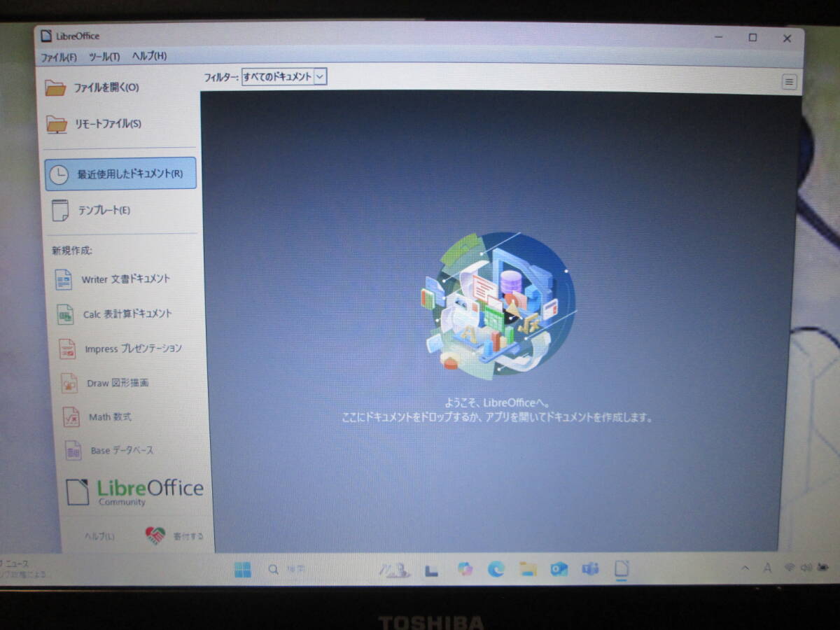
Task: Click the LibreOffice taskbar icon
Action: pyautogui.click(x=622, y=569)
